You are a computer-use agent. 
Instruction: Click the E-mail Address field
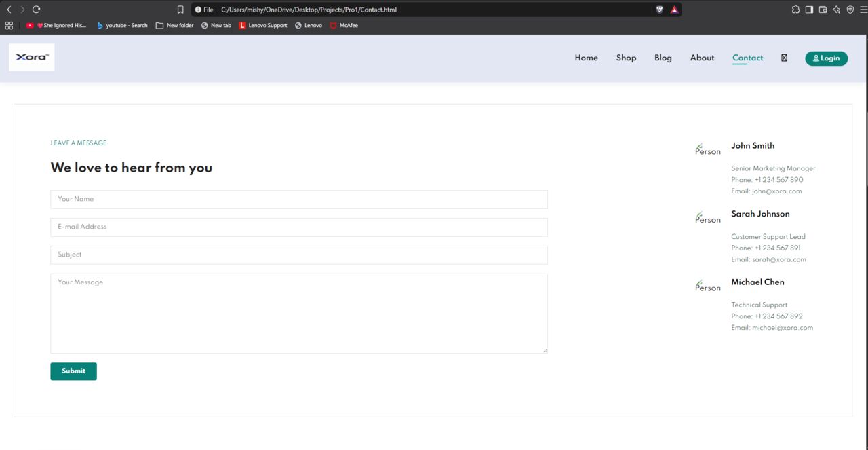(x=299, y=227)
